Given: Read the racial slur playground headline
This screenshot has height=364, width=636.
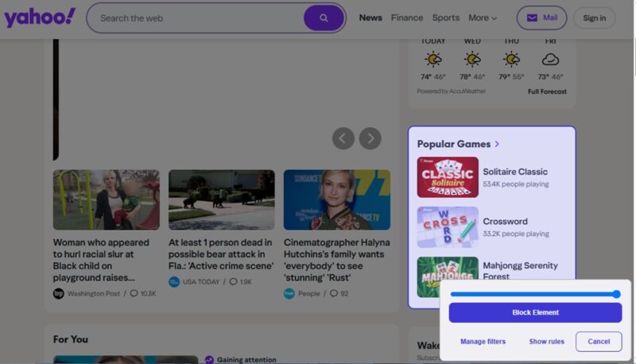Looking at the screenshot, I should [102, 260].
